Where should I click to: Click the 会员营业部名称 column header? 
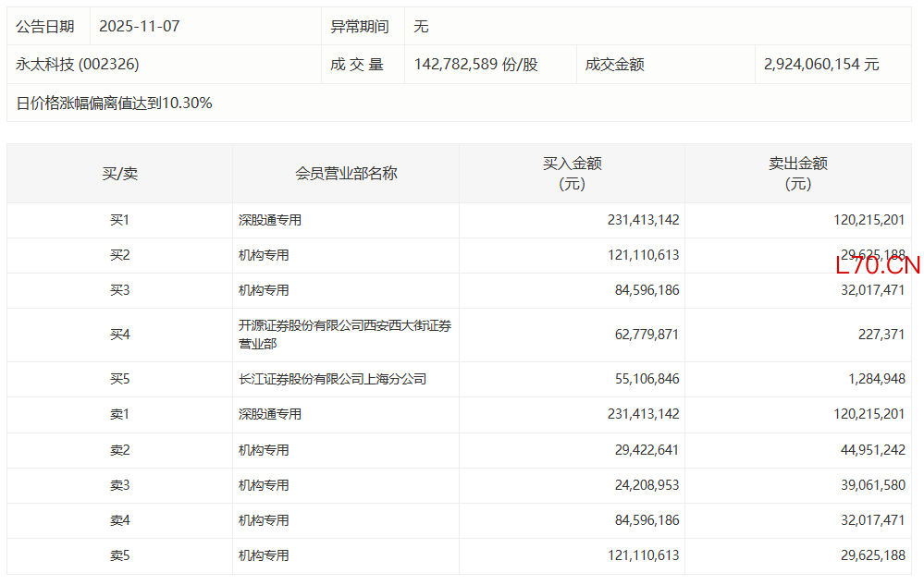[346, 174]
